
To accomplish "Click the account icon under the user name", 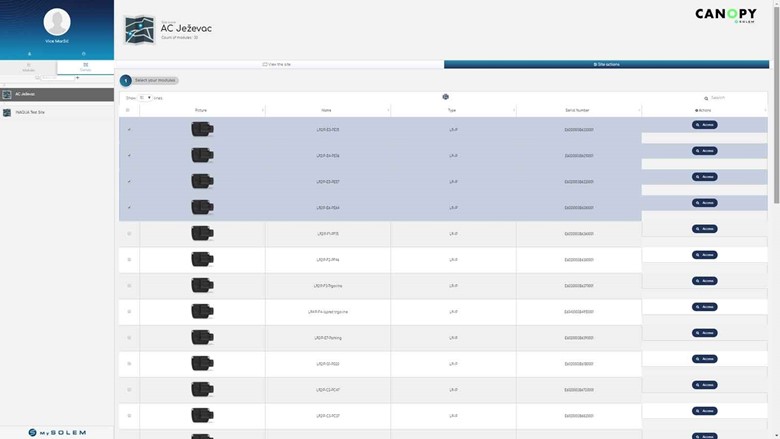I will click(x=30, y=53).
